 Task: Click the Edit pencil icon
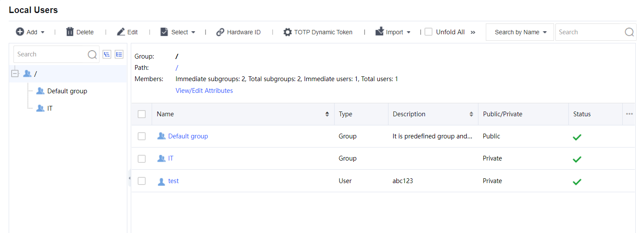121,32
